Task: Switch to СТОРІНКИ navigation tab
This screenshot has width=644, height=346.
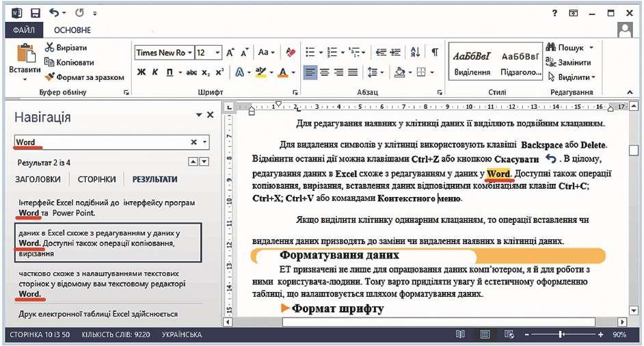Action: [x=97, y=180]
